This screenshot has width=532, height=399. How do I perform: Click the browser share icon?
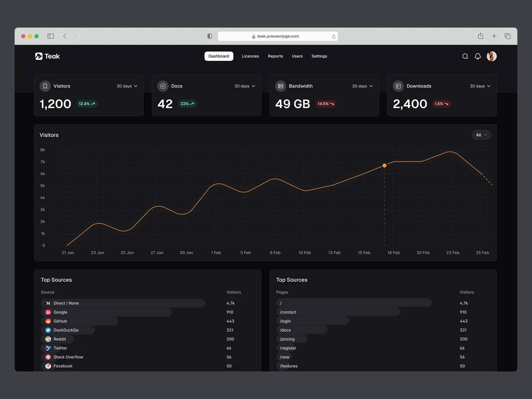point(480,36)
